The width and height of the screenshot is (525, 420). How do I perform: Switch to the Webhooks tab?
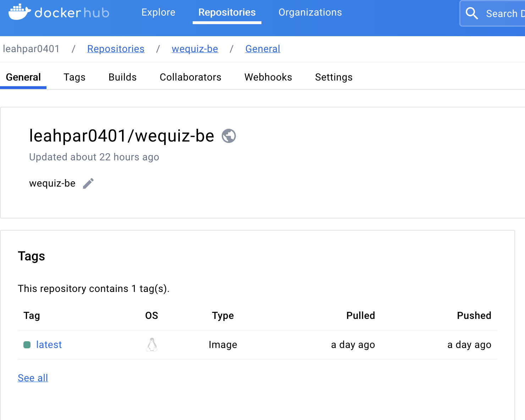[268, 77]
